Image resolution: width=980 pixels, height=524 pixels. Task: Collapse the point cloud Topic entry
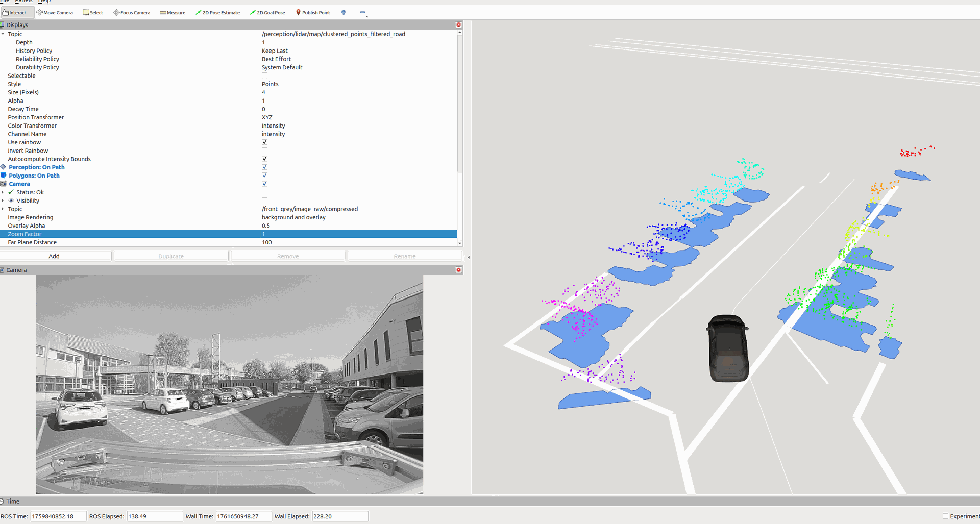(3, 34)
